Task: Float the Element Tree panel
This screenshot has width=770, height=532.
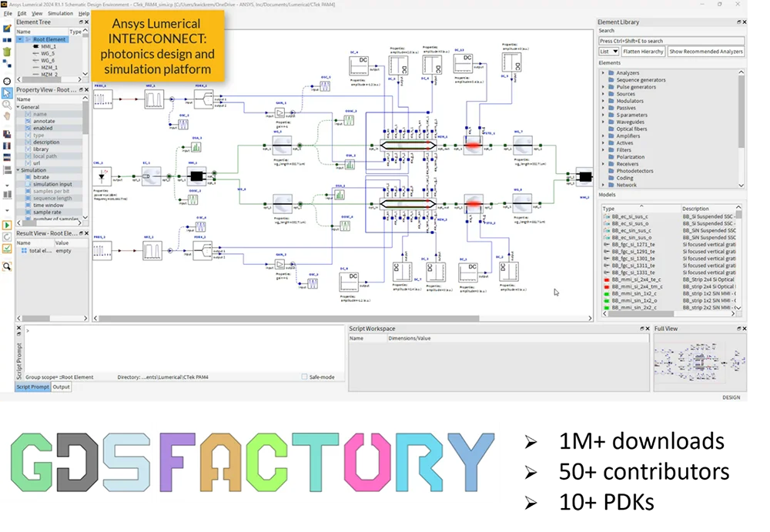Action: pos(81,22)
